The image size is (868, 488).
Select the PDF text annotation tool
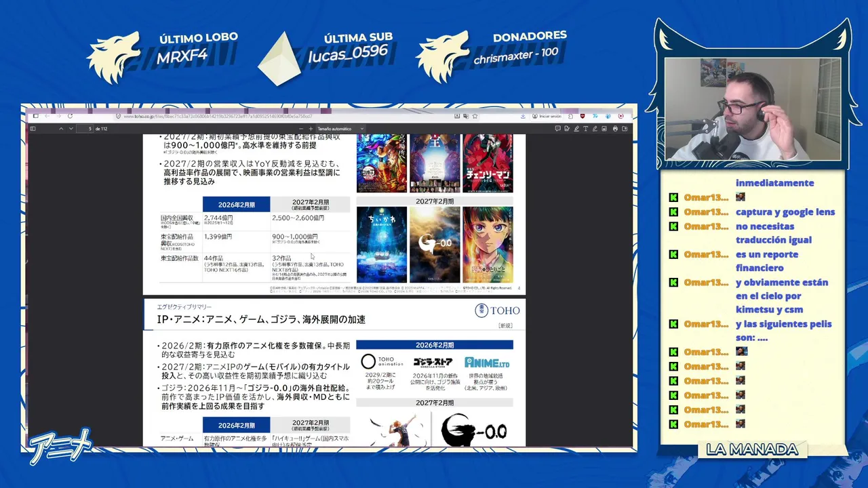pyautogui.click(x=586, y=129)
